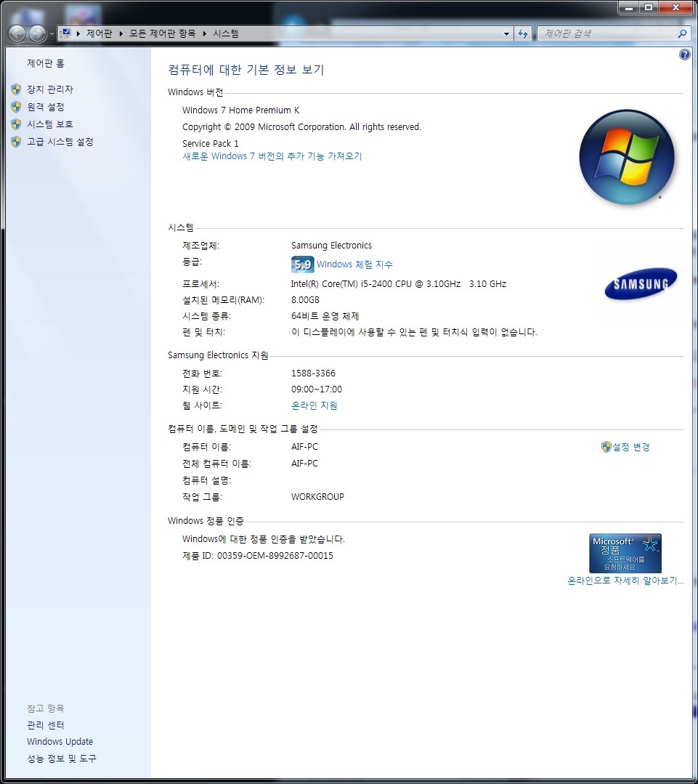
Task: Select the 8.00GB memory value
Action: [305, 300]
